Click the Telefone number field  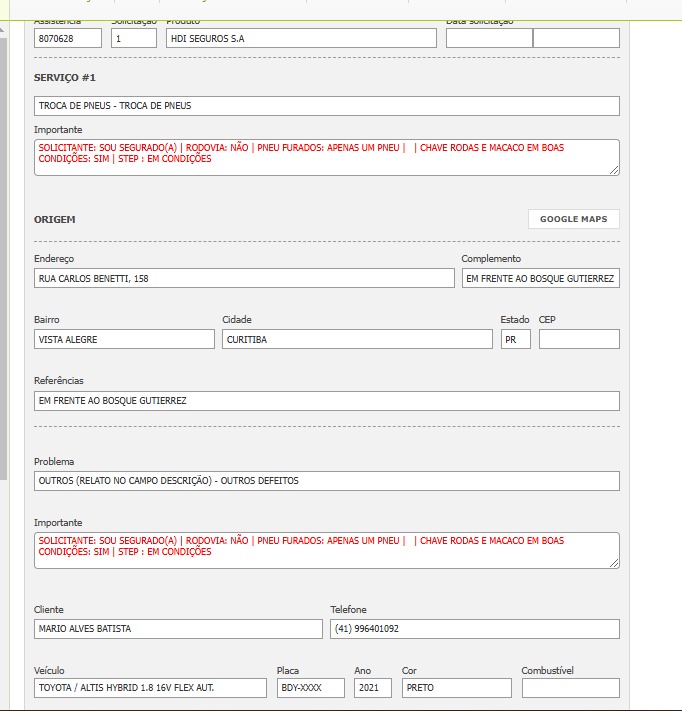(474, 629)
